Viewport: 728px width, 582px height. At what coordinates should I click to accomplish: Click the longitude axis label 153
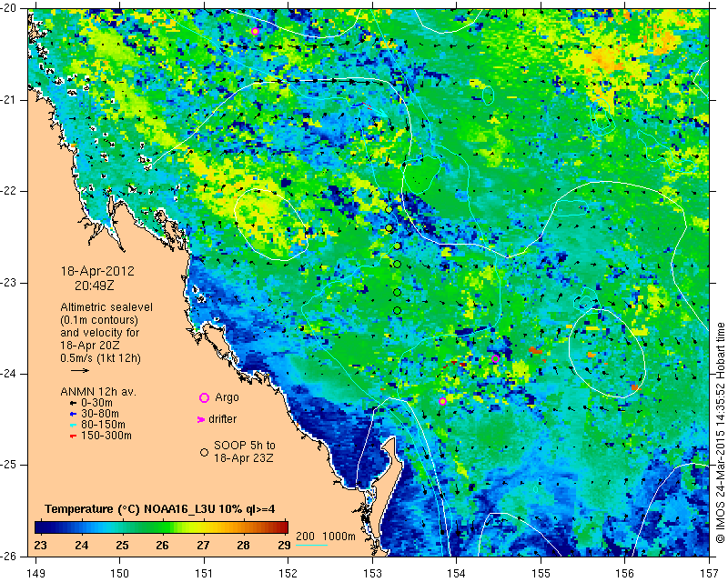[x=372, y=573]
